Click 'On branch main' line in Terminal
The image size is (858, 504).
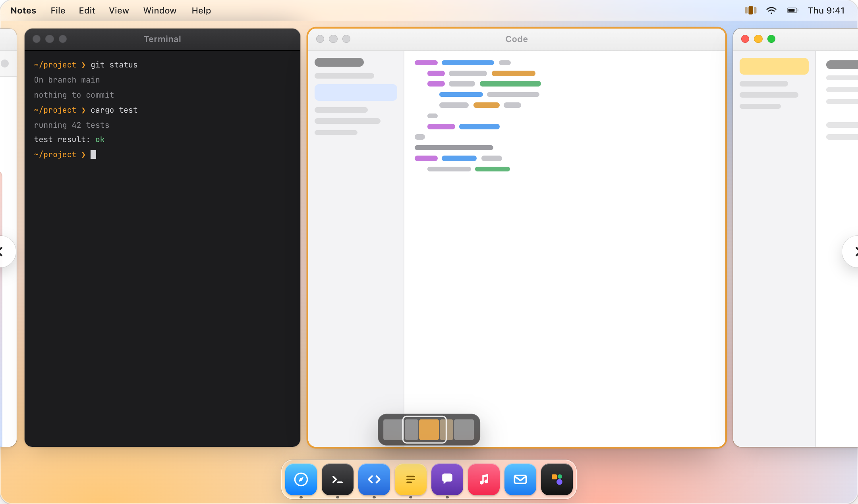click(67, 80)
